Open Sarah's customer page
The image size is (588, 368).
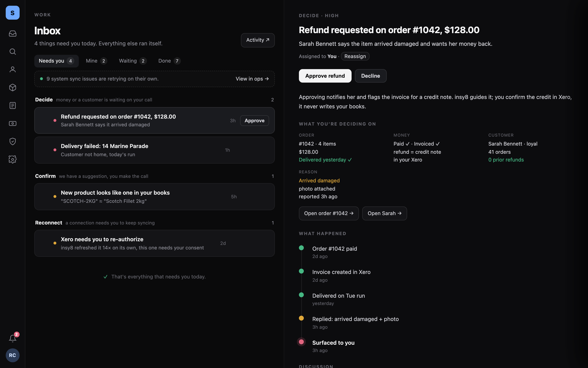click(384, 213)
